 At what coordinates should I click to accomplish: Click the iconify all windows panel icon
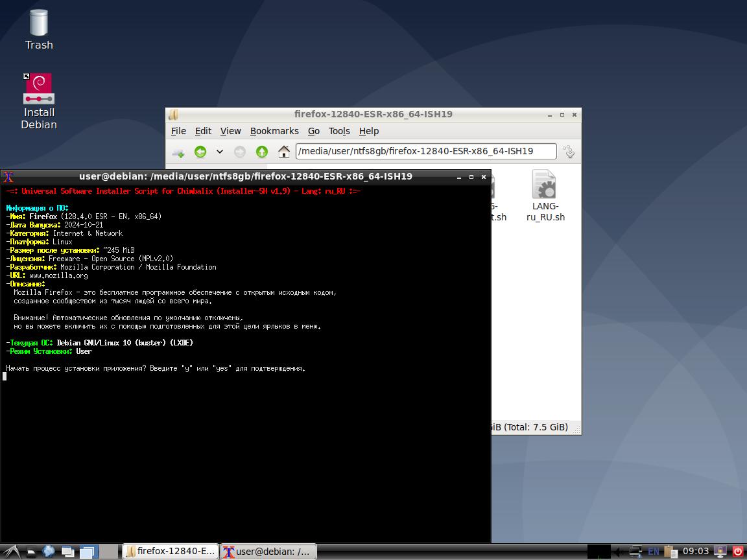[68, 552]
